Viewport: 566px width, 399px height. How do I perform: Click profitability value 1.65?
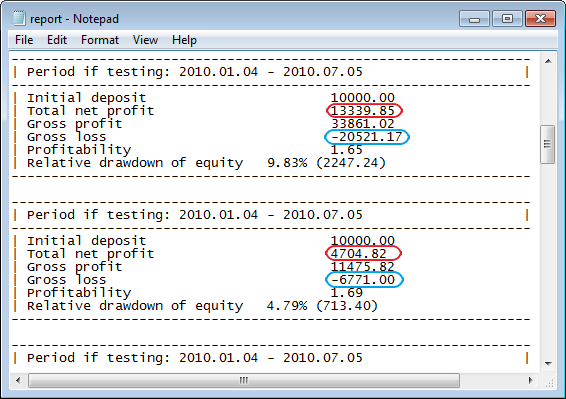(x=347, y=149)
